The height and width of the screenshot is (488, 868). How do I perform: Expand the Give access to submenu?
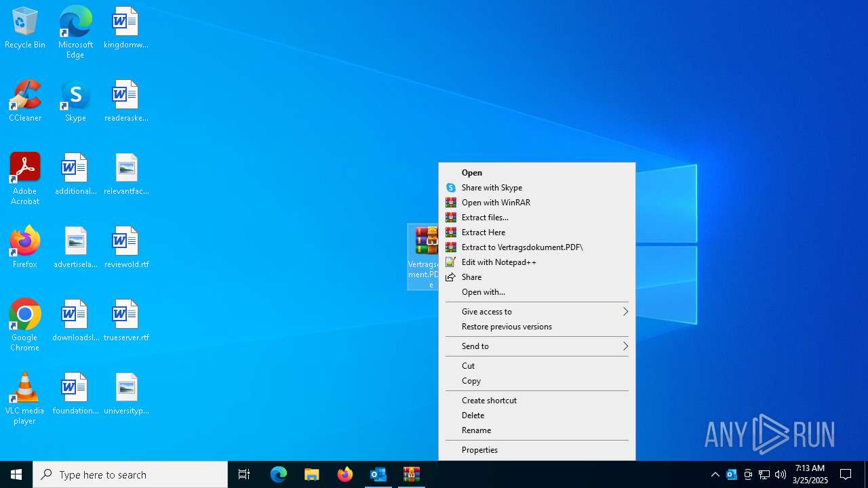pos(537,312)
